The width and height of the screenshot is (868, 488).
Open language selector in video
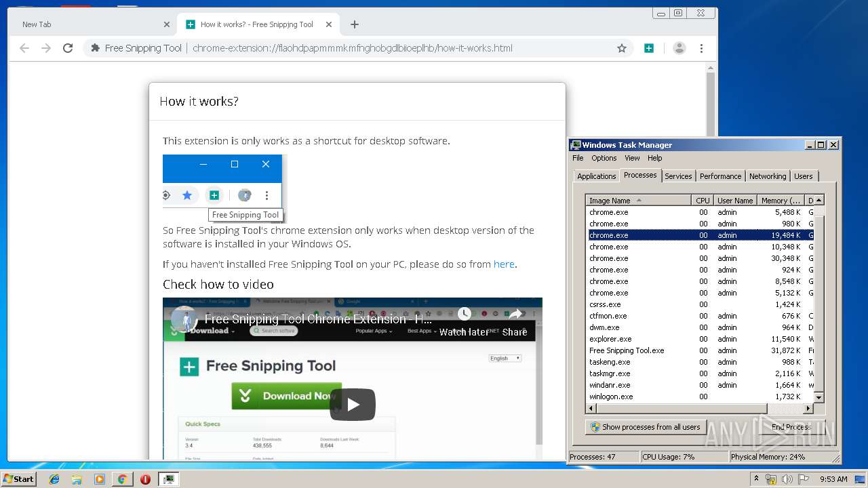point(505,358)
